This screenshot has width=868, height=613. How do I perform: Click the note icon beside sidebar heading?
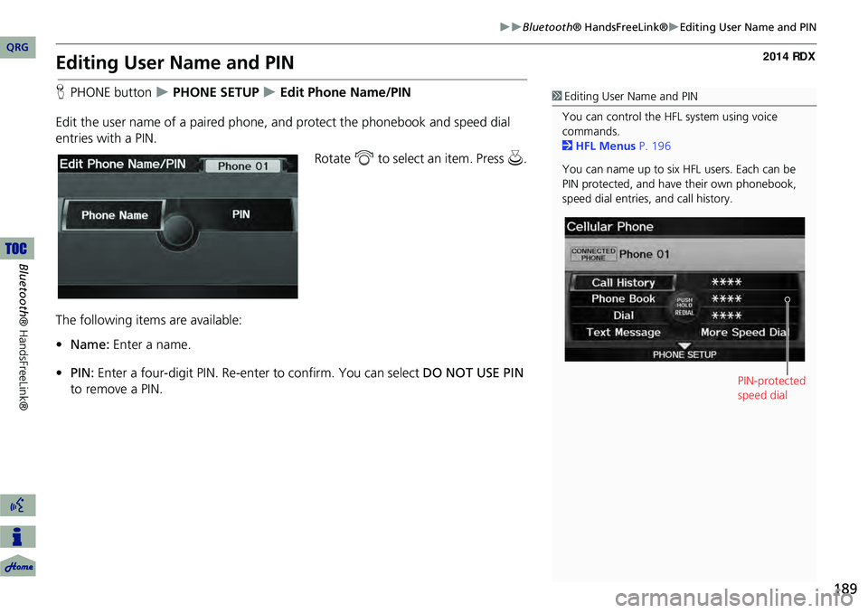click(557, 96)
